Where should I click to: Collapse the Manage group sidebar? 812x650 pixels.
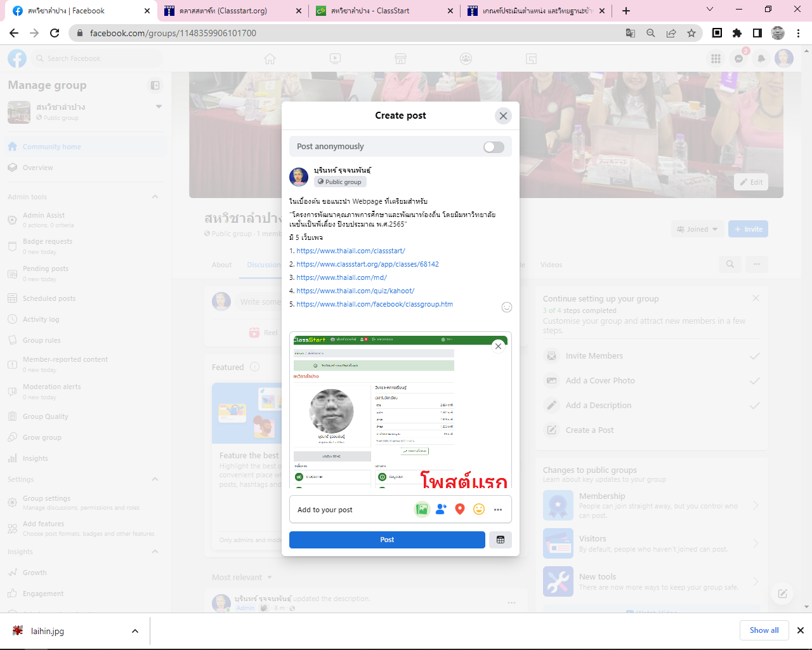pos(155,85)
